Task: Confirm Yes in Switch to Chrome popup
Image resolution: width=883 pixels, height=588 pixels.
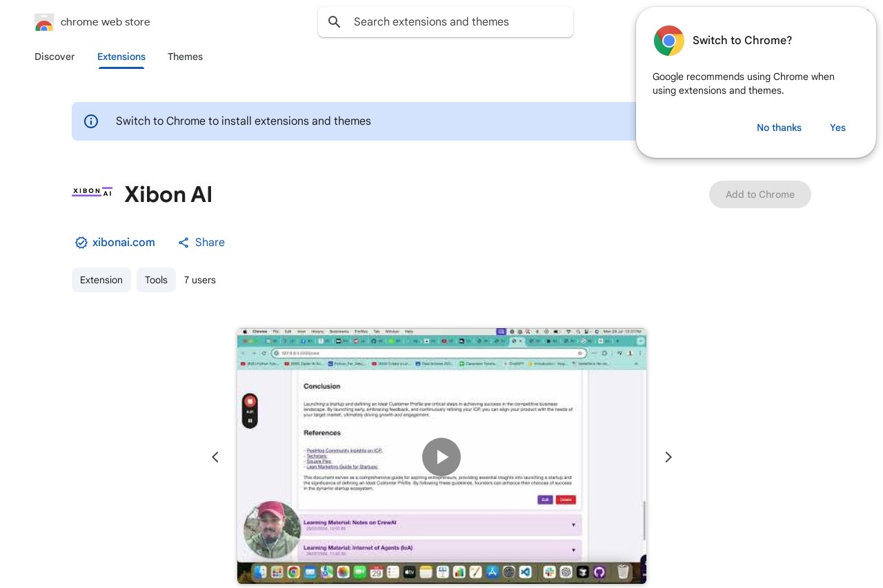Action: pyautogui.click(x=837, y=128)
